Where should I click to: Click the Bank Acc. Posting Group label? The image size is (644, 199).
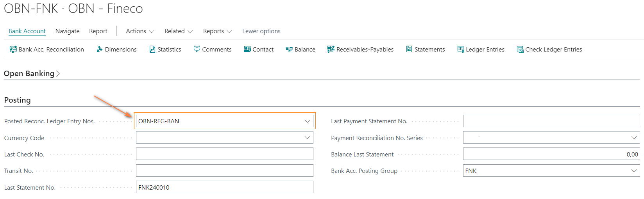pyautogui.click(x=364, y=171)
